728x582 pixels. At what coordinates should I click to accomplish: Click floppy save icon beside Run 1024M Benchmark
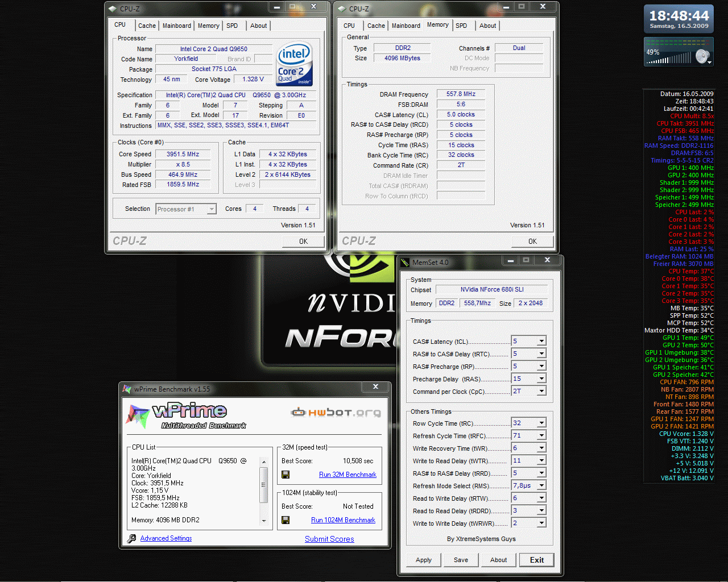[286, 520]
